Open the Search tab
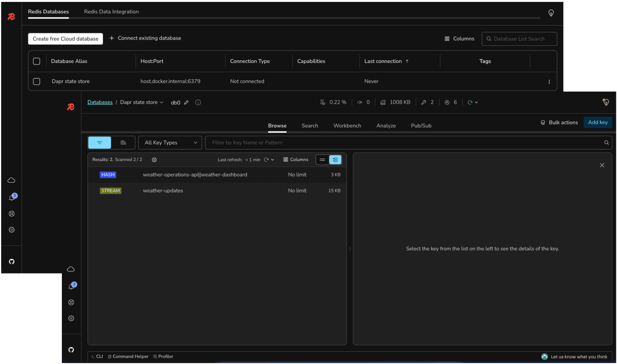The width and height of the screenshot is (617, 364). click(x=310, y=126)
